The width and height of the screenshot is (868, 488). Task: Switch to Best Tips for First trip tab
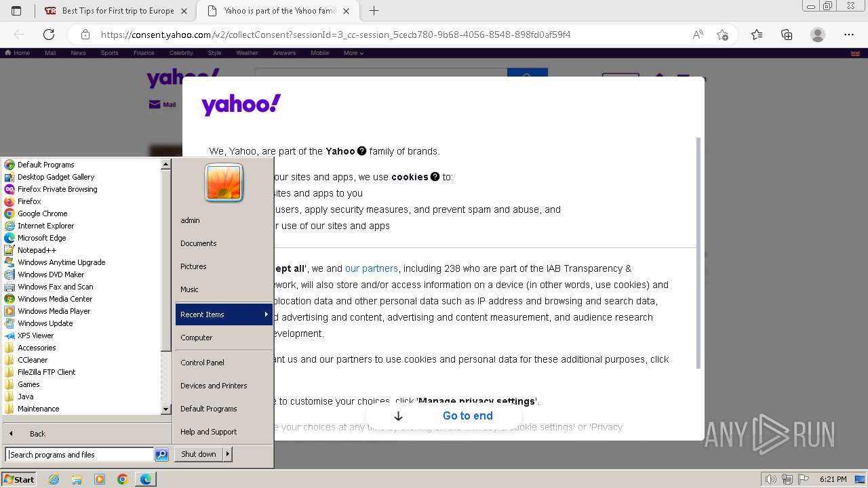point(115,11)
